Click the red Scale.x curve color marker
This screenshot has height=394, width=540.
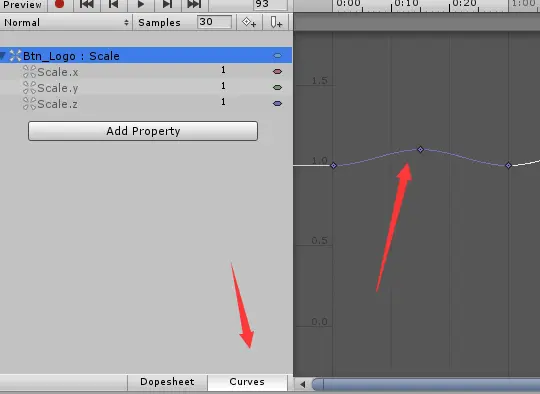tap(277, 72)
